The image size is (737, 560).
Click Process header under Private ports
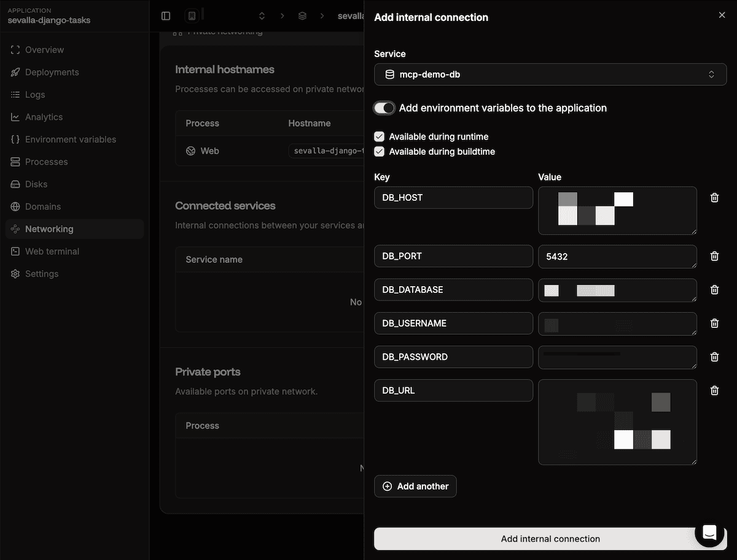click(202, 426)
